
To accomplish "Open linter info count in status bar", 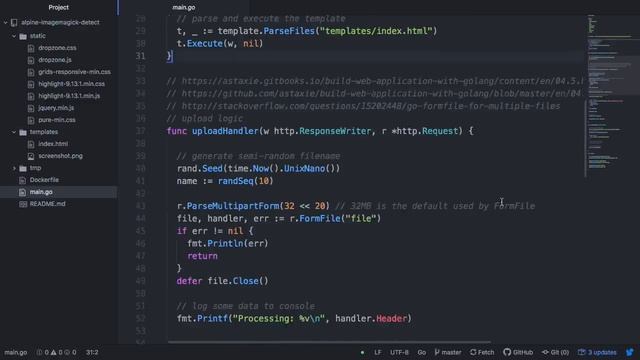I will pyautogui.click(x=70, y=352).
